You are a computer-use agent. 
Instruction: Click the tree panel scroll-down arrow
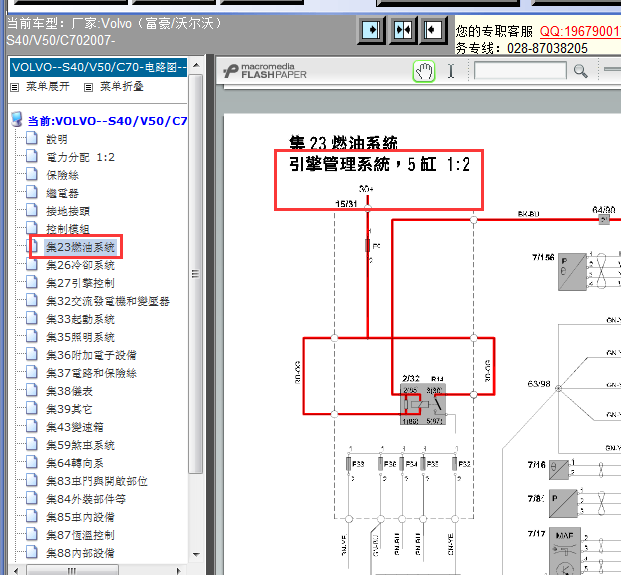tap(196, 554)
